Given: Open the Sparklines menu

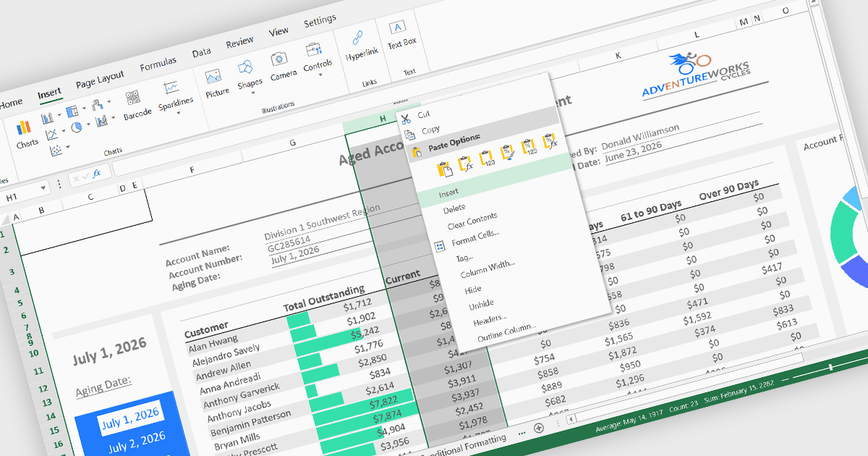Looking at the screenshot, I should pos(174,96).
